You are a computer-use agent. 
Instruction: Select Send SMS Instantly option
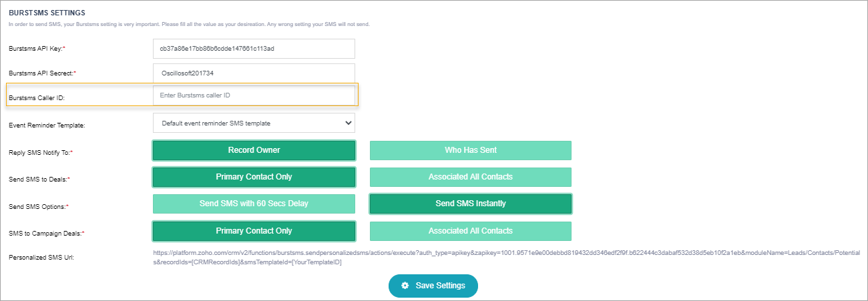[471, 204]
